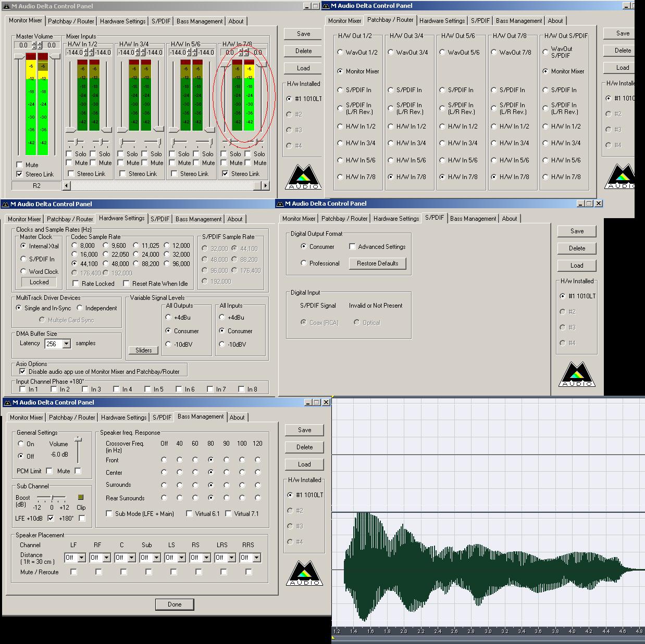Enable Reset Rate When Idle
The width and height of the screenshot is (645, 644).
pos(126,284)
